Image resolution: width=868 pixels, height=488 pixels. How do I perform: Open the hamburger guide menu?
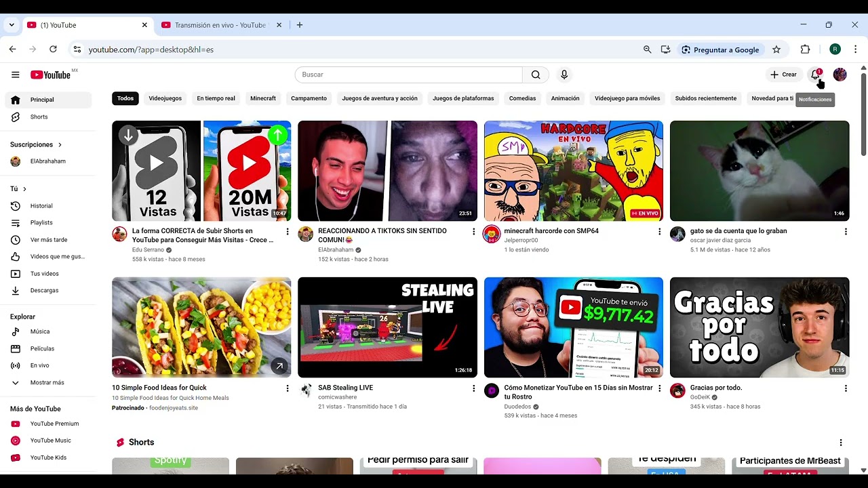pyautogui.click(x=15, y=75)
